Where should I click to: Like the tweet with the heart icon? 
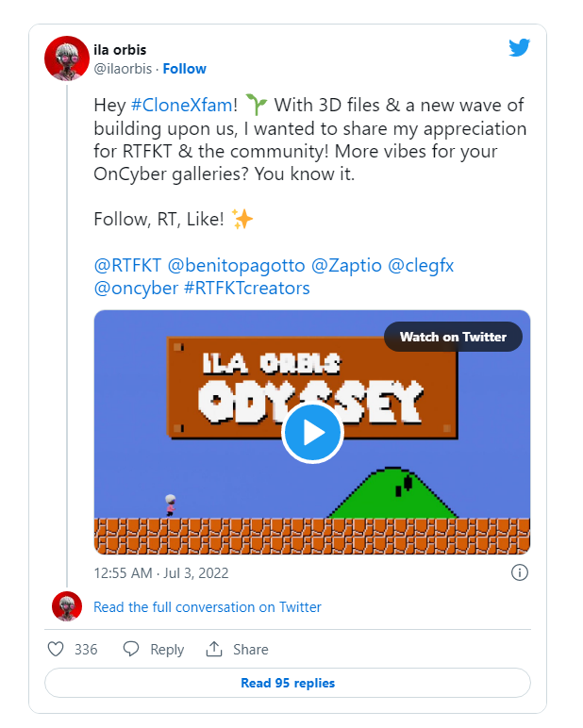pos(56,649)
